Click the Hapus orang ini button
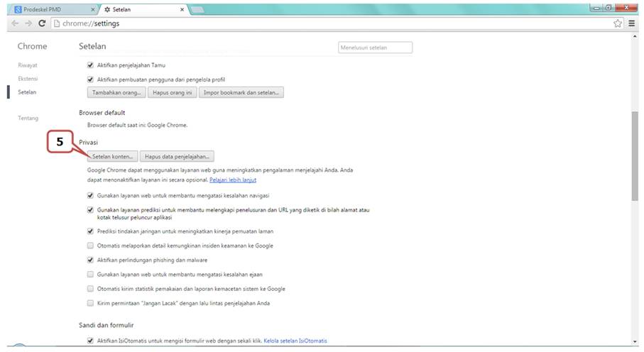Image resolution: width=644 pixels, height=352 pixels. click(172, 92)
